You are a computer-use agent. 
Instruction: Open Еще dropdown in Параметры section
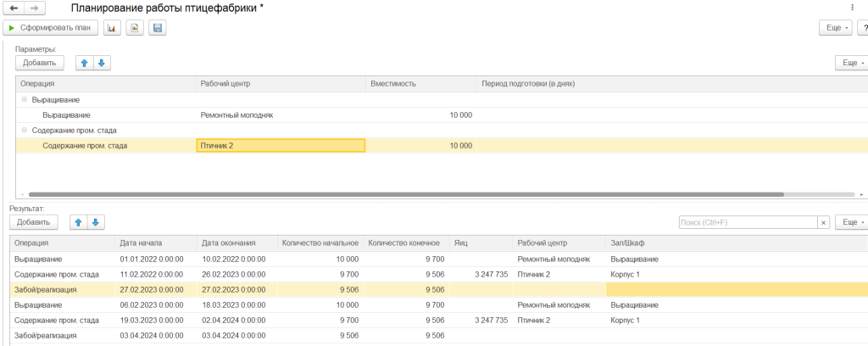(852, 63)
